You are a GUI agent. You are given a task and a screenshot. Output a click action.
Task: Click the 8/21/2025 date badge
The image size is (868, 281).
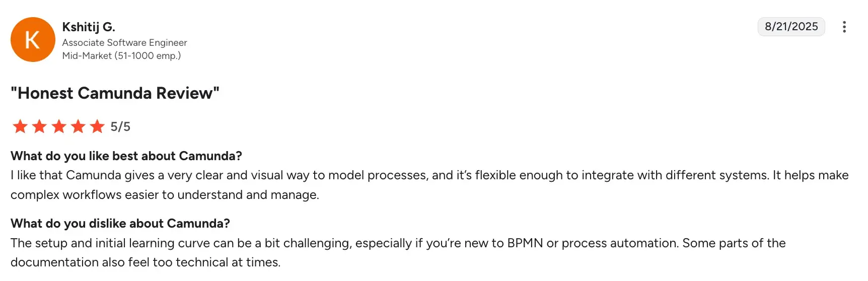click(x=791, y=27)
